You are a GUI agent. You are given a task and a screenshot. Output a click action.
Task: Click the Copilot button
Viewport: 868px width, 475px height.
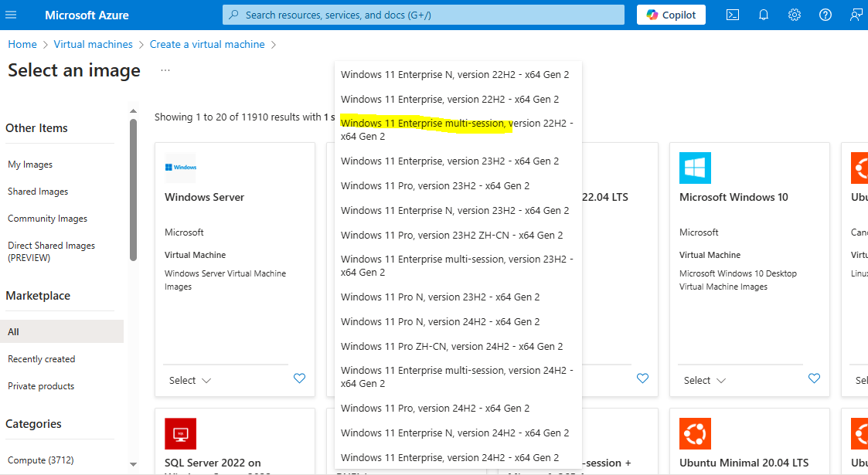pyautogui.click(x=671, y=15)
